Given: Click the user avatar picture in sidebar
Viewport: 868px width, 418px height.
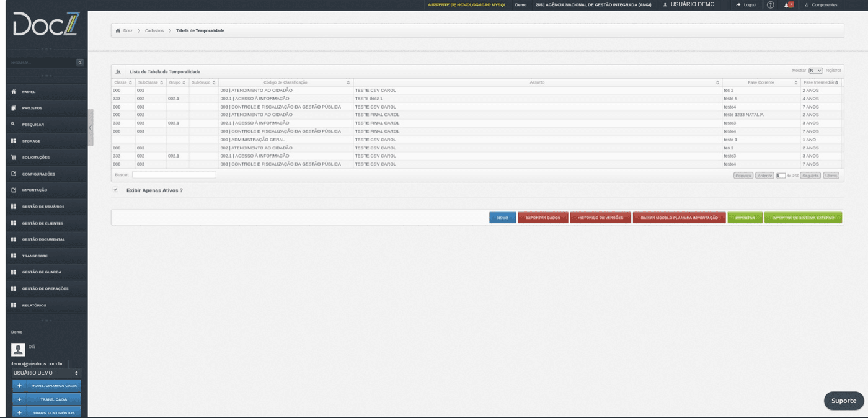Looking at the screenshot, I should (x=18, y=349).
